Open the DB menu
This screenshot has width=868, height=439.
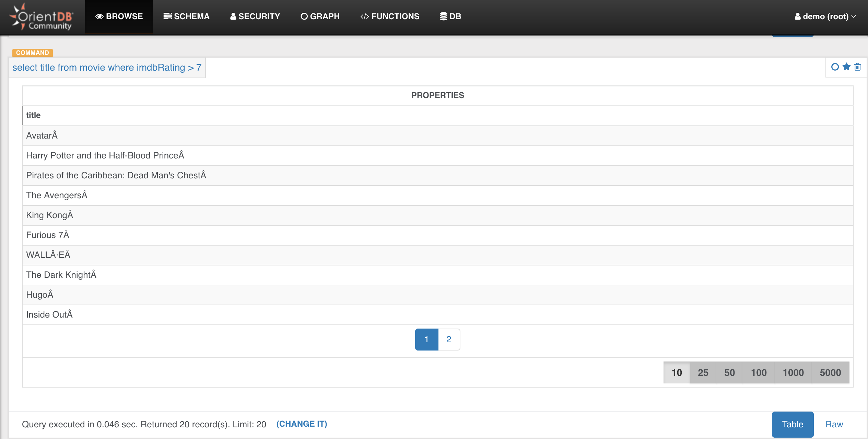point(450,16)
